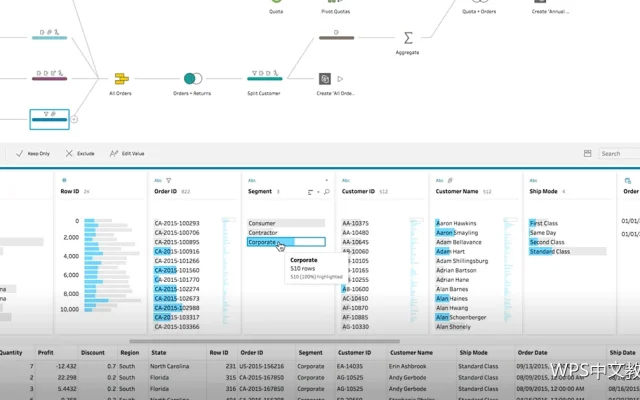Open the filter icon on Order ID
The height and width of the screenshot is (400, 640).
[169, 180]
